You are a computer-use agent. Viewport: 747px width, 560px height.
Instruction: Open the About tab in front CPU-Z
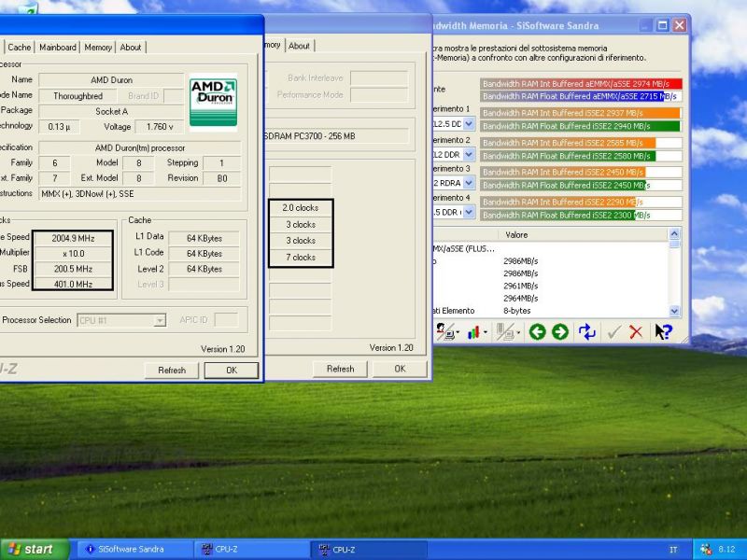[131, 48]
